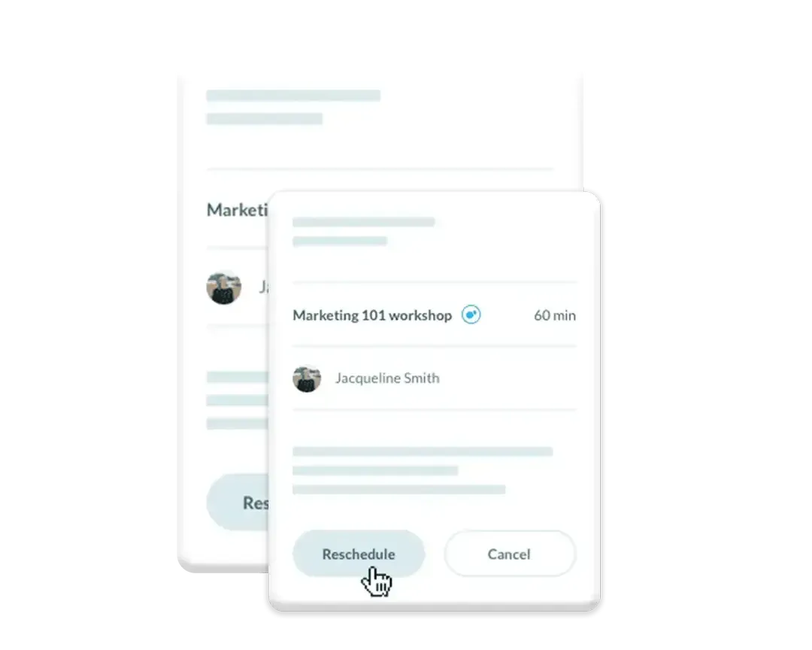The image size is (812, 650).
Task: Click the shorter top placeholder bar, back card
Action: [x=264, y=119]
